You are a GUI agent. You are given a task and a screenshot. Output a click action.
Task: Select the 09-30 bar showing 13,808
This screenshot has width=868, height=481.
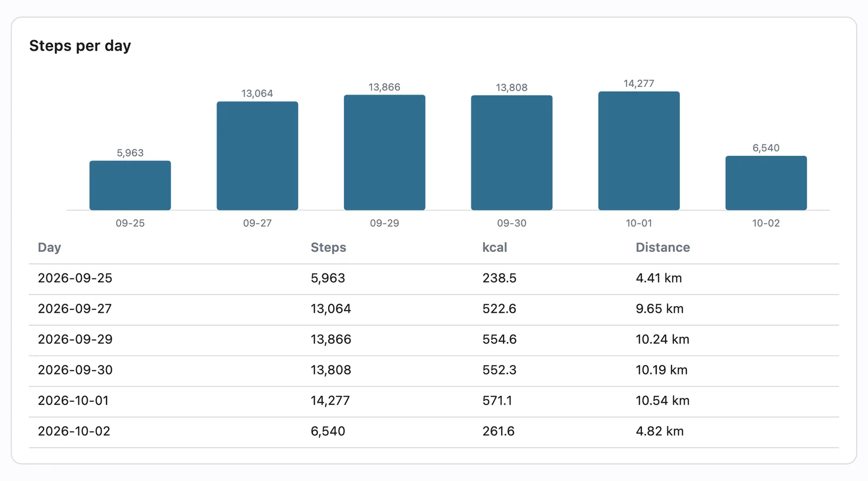coord(512,153)
